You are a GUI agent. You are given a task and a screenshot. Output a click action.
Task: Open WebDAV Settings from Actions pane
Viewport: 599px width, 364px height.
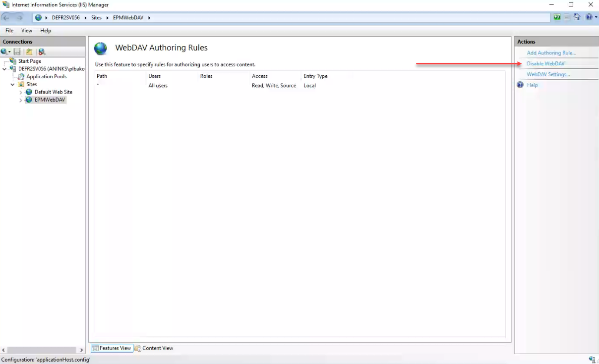(548, 75)
